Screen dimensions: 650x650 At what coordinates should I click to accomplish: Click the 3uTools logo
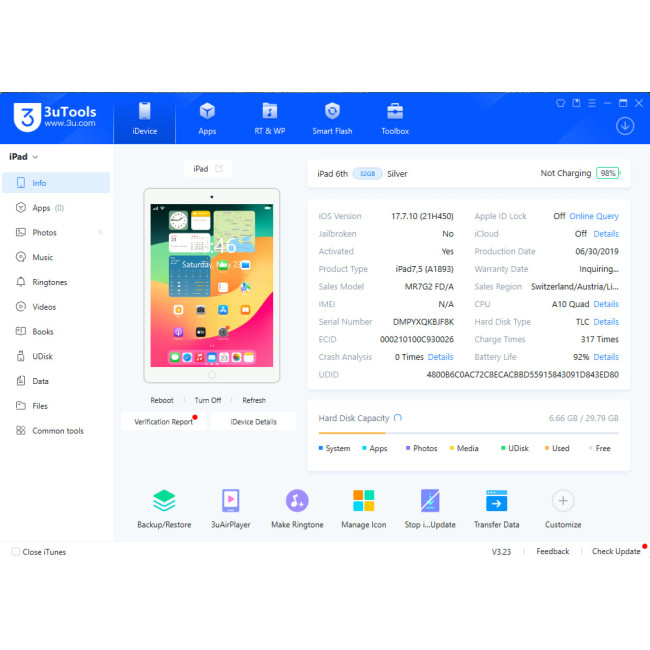[x=55, y=117]
